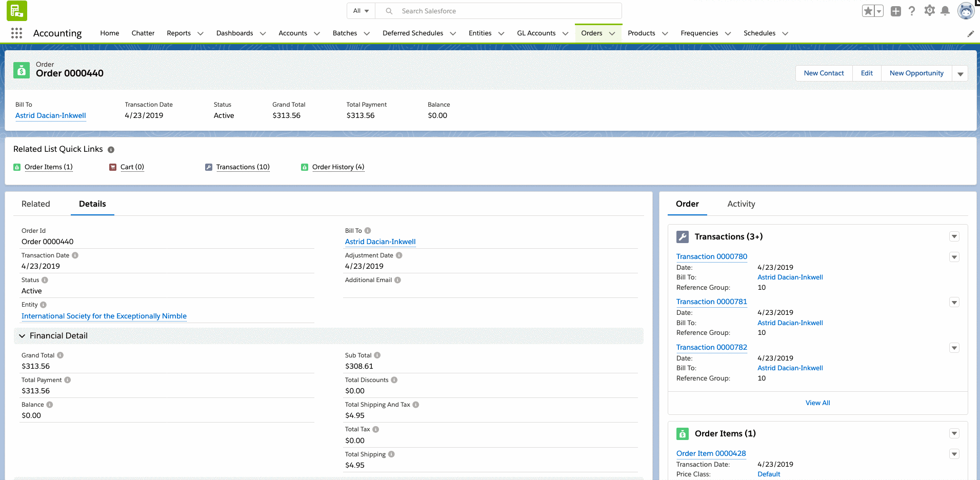Click the pencil icon to edit navigation
980x480 pixels.
click(x=970, y=34)
